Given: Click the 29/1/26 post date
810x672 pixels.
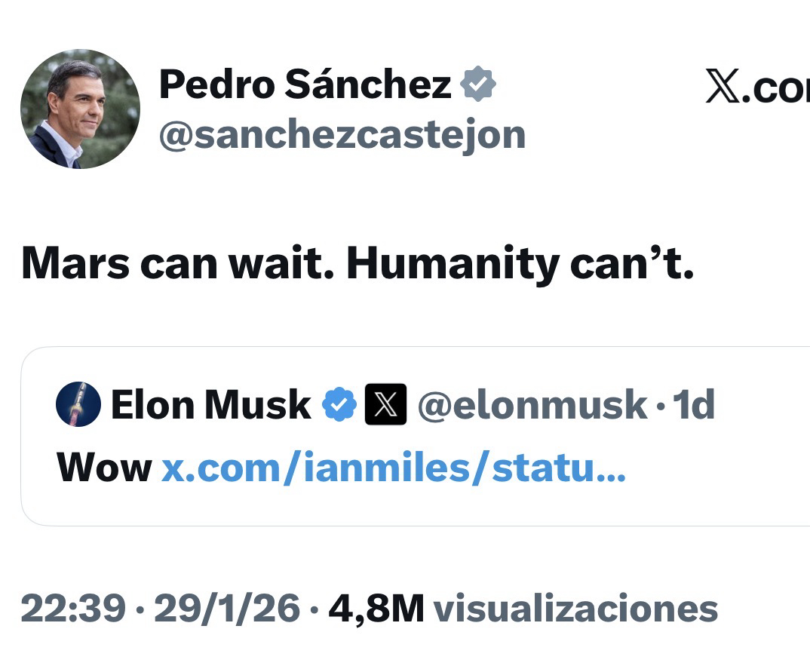Looking at the screenshot, I should 227,608.
